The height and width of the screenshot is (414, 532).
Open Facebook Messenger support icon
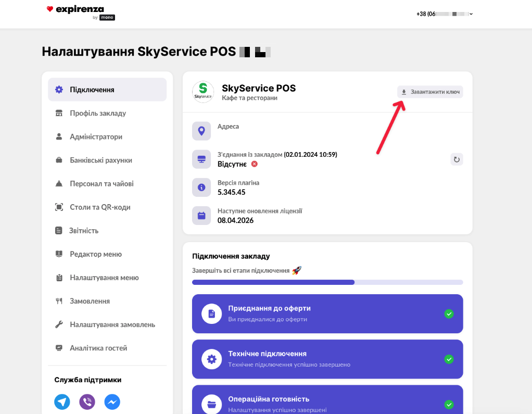tap(112, 402)
